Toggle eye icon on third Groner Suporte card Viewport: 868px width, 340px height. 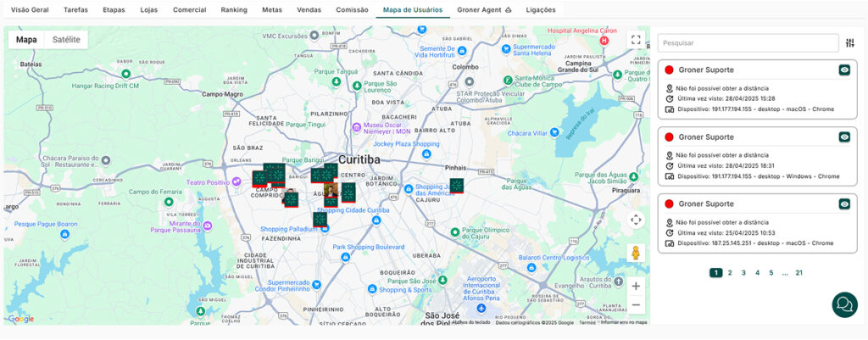click(844, 204)
